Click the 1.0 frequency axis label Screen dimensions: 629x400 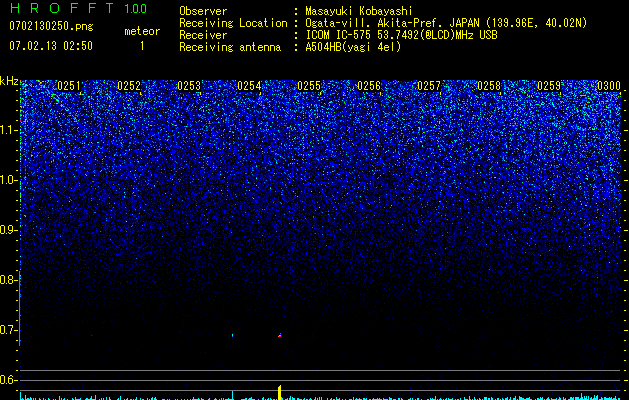pos(9,180)
